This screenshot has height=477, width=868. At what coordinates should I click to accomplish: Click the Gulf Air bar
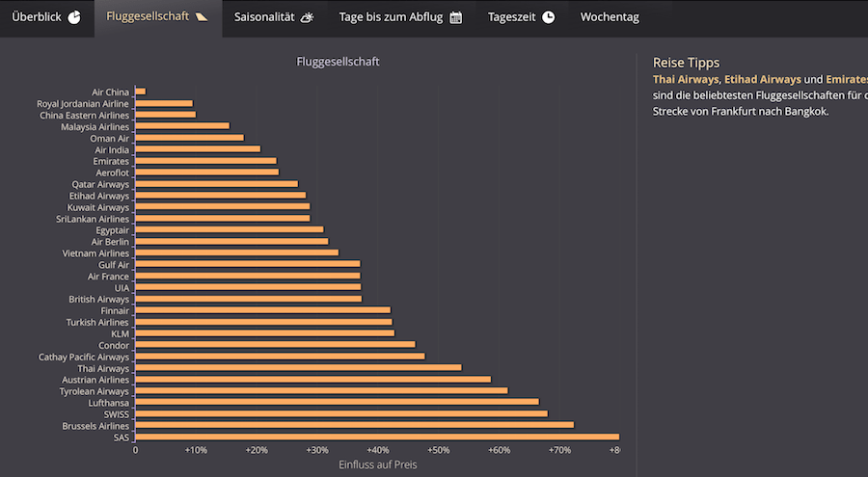point(248,264)
